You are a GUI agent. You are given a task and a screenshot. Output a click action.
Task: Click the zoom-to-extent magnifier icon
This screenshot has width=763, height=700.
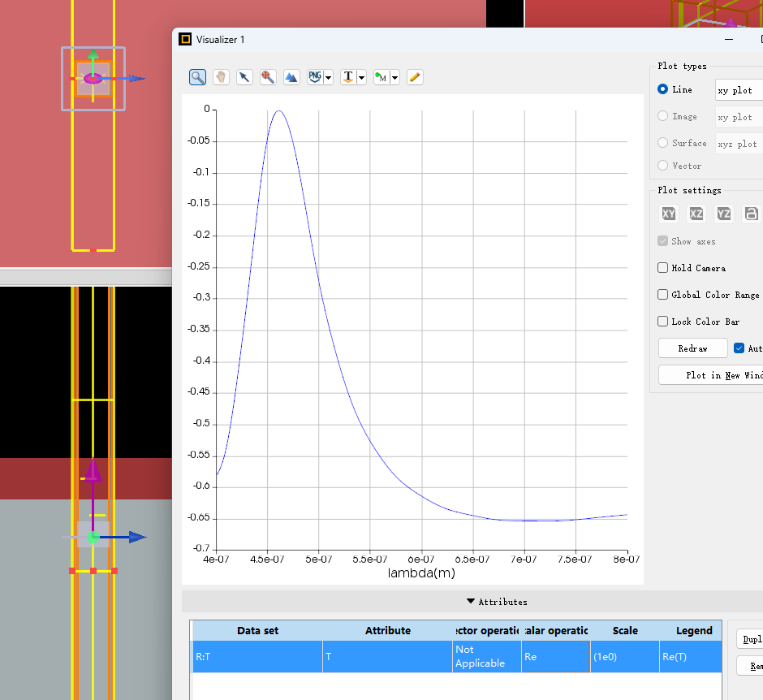(x=268, y=77)
